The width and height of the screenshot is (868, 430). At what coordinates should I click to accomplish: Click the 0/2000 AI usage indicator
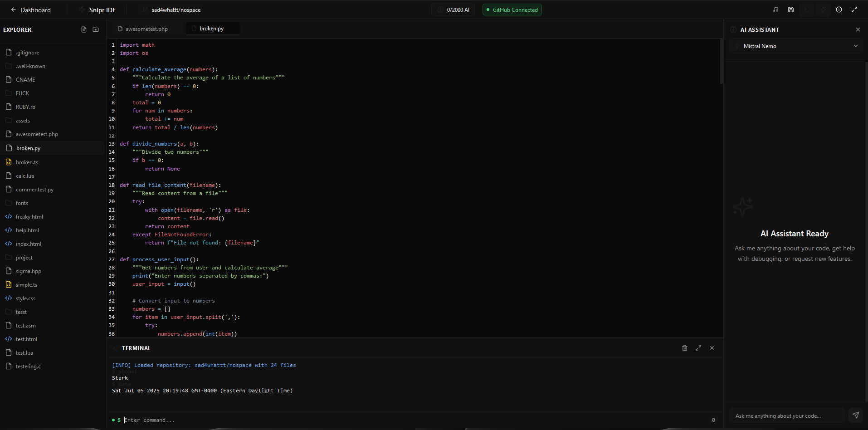click(453, 10)
